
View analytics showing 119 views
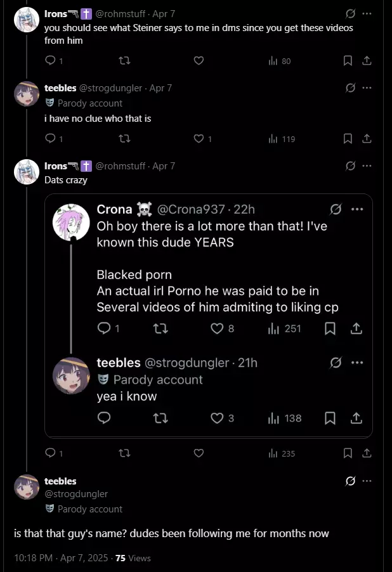coord(282,139)
